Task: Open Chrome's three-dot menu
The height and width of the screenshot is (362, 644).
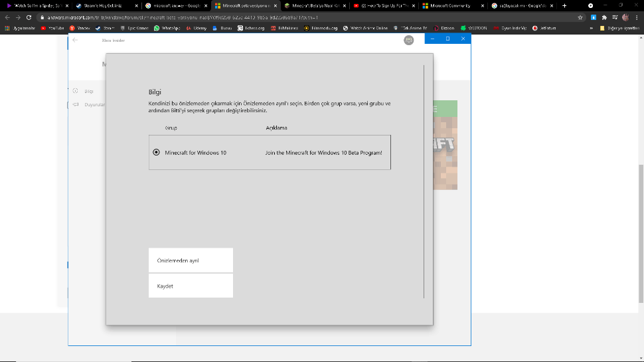Action: (637, 18)
